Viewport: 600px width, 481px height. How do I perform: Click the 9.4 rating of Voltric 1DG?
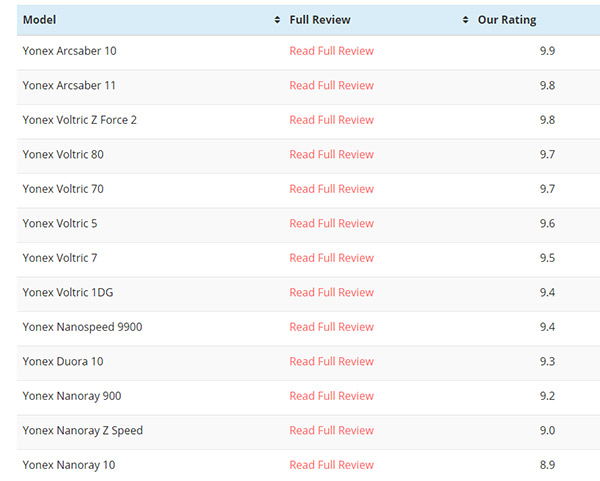click(547, 292)
